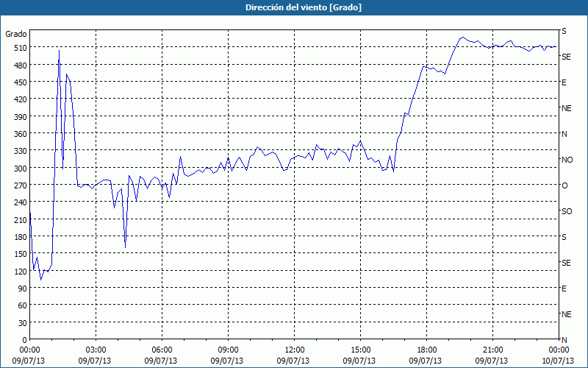Click the 09:00 time axis label
The width and height of the screenshot is (588, 368).
tap(228, 350)
